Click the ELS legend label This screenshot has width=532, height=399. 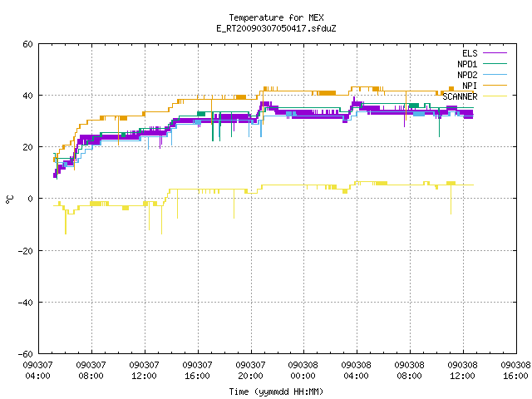470,53
